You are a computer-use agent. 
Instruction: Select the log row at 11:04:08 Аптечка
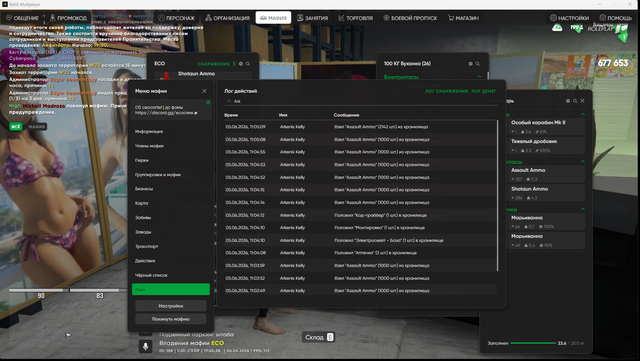(360, 253)
